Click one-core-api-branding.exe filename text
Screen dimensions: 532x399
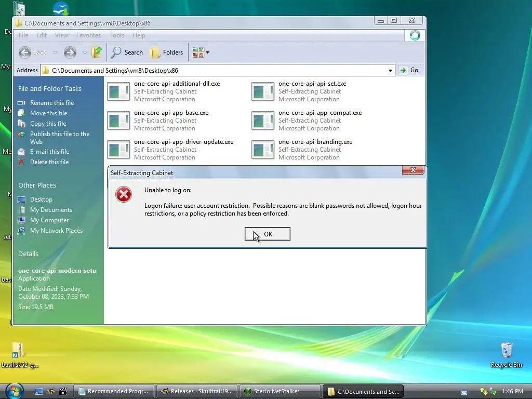(315, 142)
